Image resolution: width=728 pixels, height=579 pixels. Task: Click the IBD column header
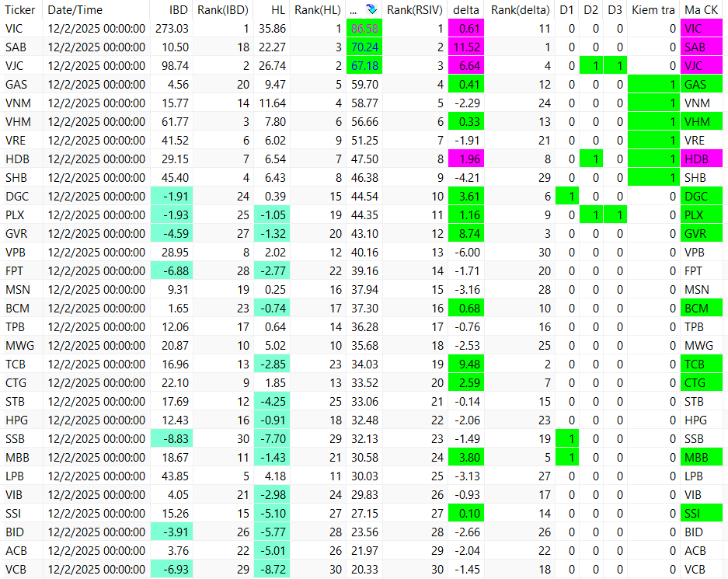click(178, 10)
